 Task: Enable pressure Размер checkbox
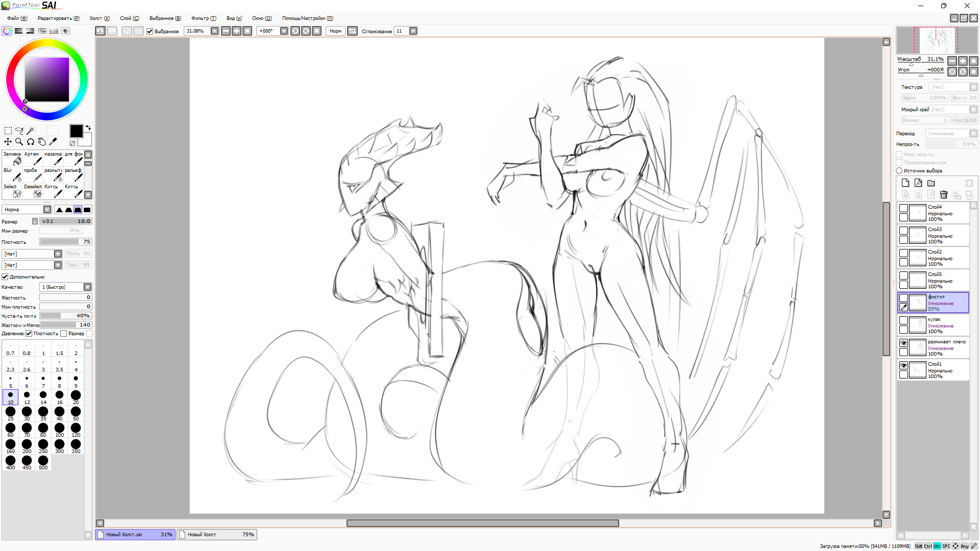pos(64,334)
